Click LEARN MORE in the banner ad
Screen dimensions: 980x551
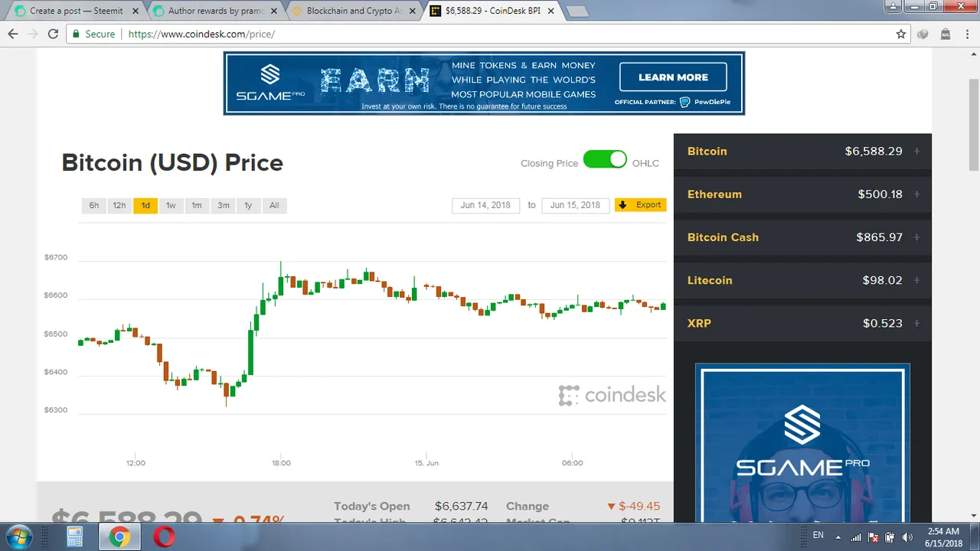[x=673, y=77]
